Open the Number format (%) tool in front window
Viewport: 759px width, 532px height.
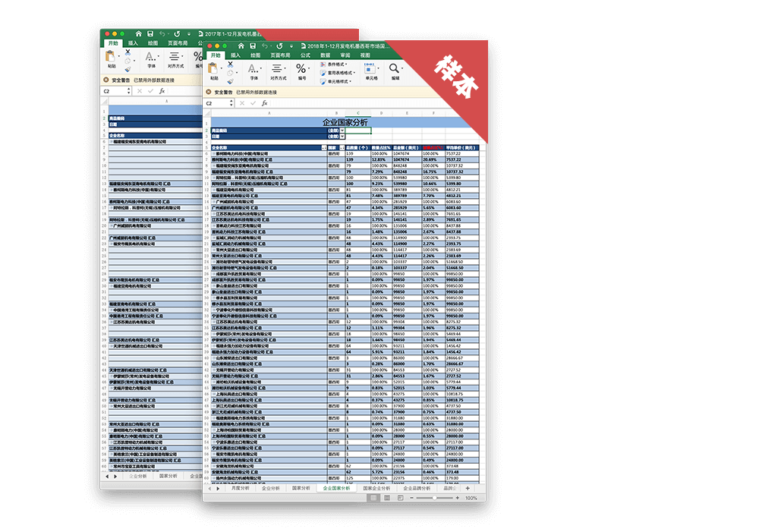301,68
